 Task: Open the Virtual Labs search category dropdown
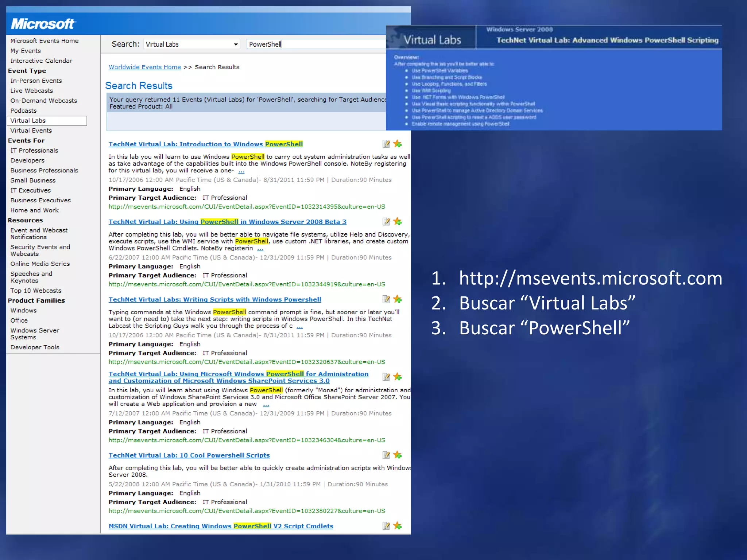pos(192,44)
